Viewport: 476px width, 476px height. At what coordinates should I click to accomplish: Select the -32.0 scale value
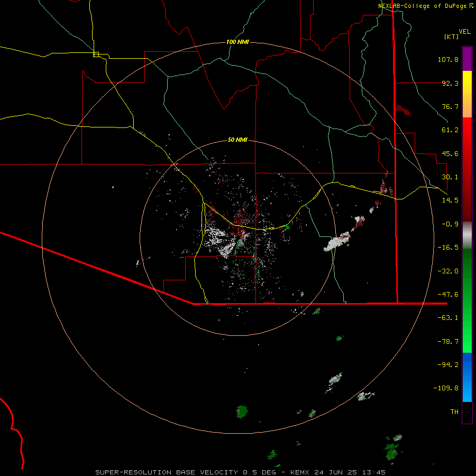pyautogui.click(x=448, y=271)
